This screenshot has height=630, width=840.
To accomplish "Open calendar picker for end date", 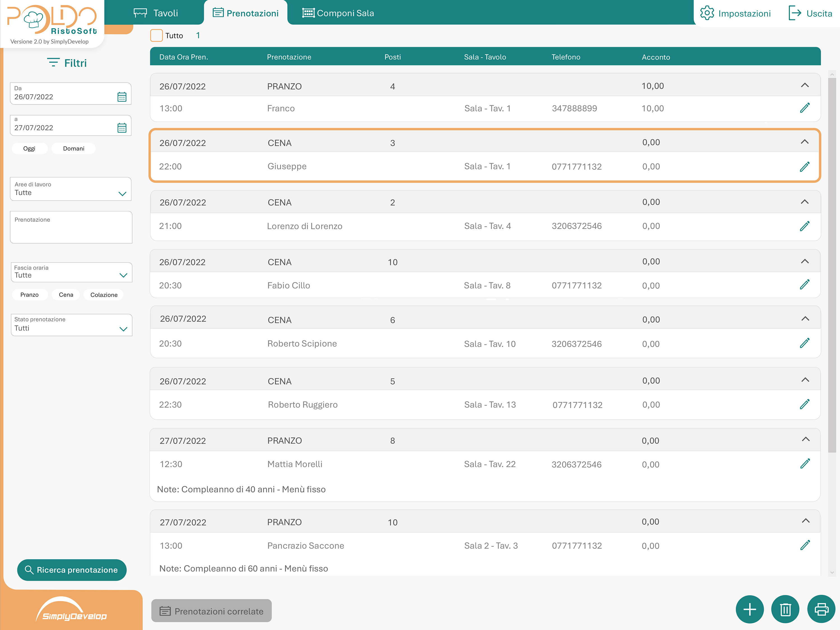I will [122, 128].
